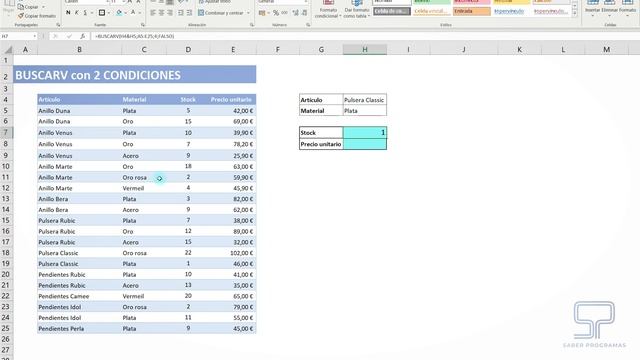Viewport: 640px width, 360px height.
Task: Apply Celda de comprobación style
Action: 391,11
